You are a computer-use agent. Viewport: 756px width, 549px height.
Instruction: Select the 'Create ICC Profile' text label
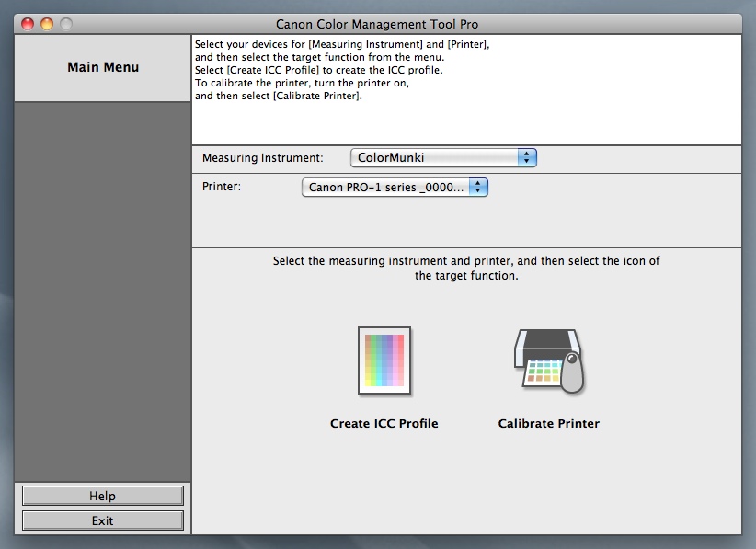pos(384,424)
